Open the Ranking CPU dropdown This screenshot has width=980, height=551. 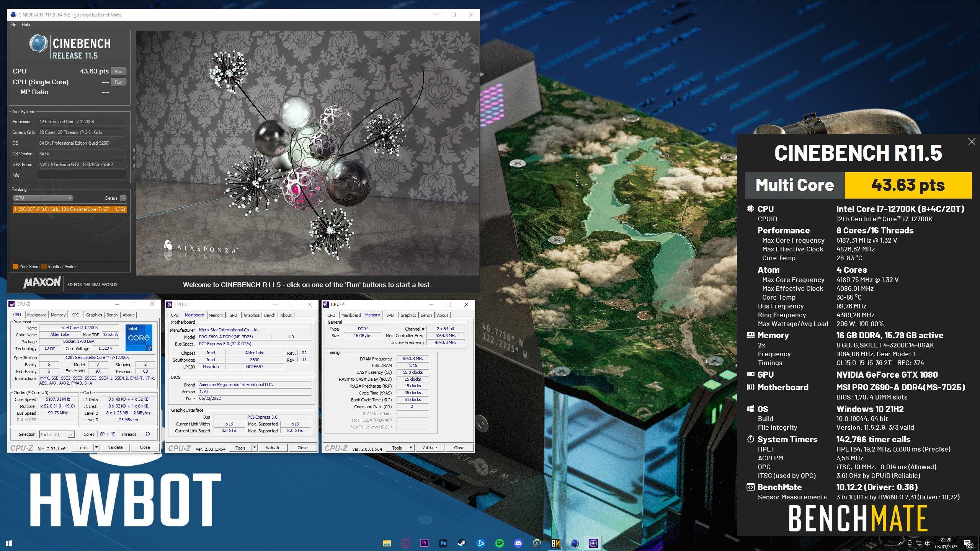(43, 198)
